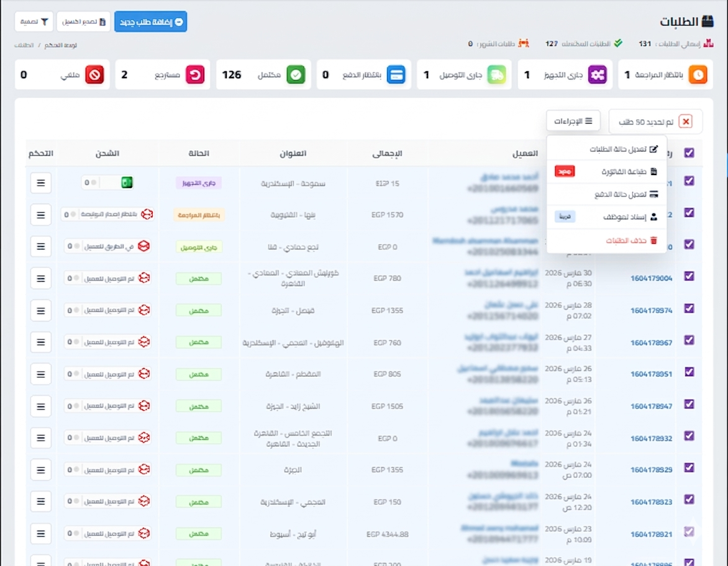Screen dimensions: 728x566
Task: Click the pink 'مسترجع' return arrow icon
Action: (195, 74)
